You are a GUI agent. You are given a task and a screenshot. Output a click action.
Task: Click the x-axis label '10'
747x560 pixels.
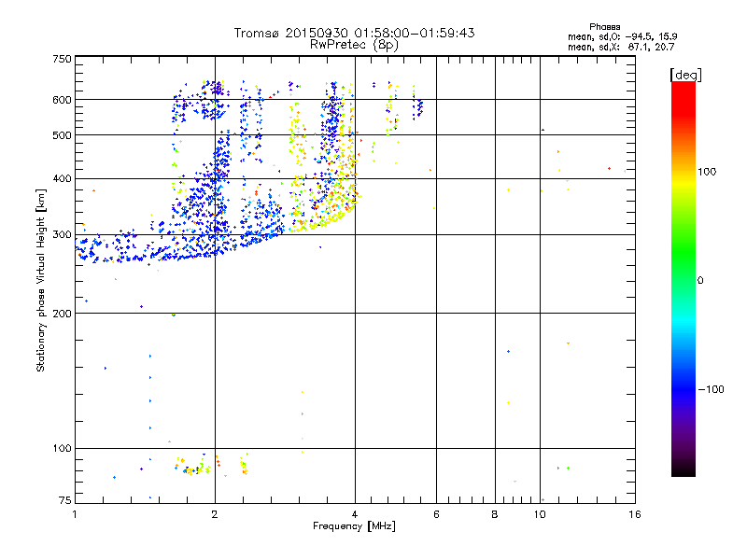[x=540, y=514]
